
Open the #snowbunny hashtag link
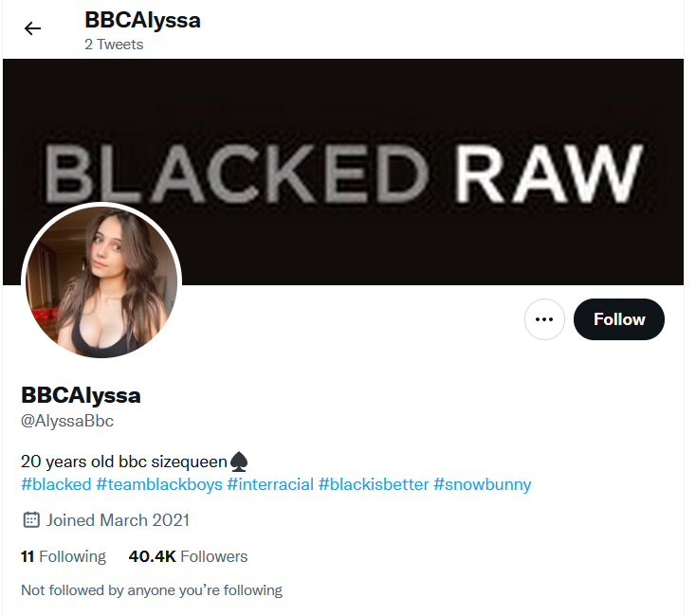tap(483, 484)
